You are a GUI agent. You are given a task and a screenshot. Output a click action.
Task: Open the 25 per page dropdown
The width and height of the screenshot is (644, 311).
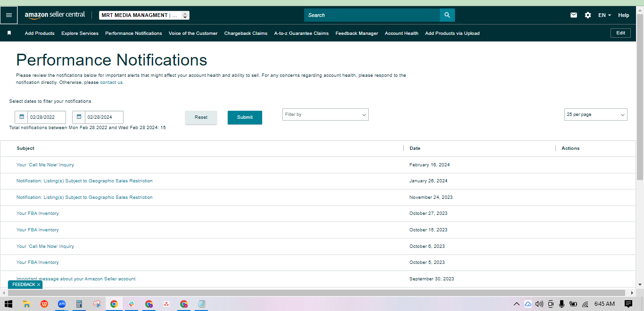point(596,115)
